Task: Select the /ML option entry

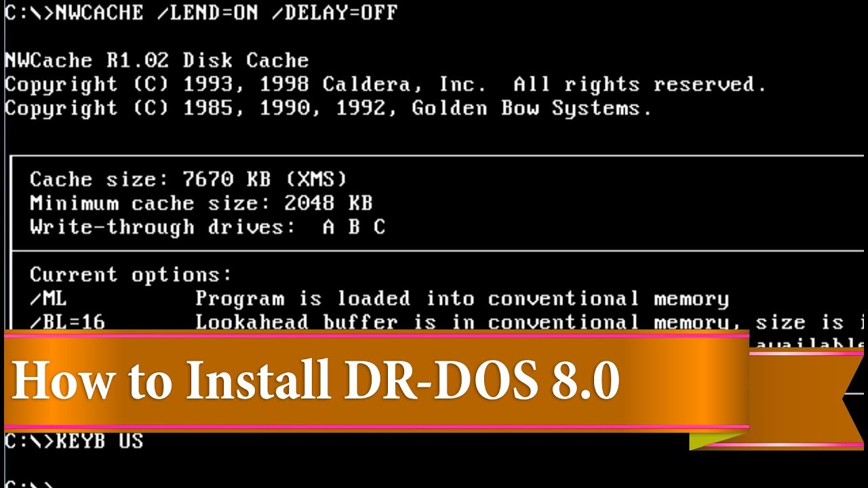Action: tap(48, 299)
